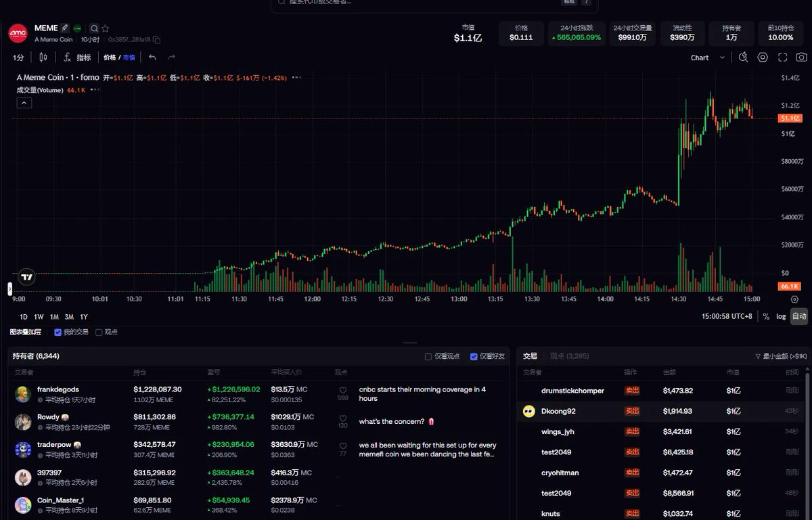Click Dkoong92 avatar in trades list
This screenshot has height=520, width=812.
pyautogui.click(x=529, y=411)
